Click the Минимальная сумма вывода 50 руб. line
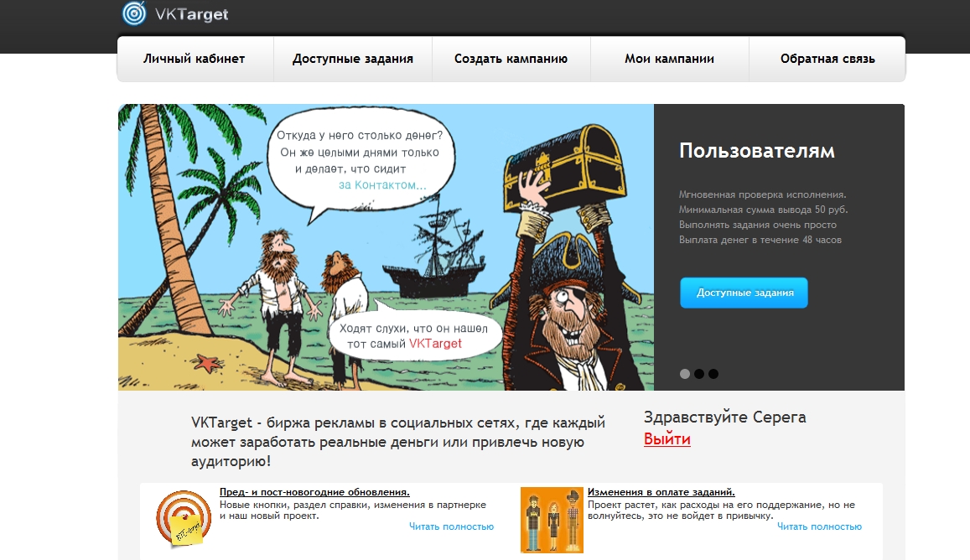The height and width of the screenshot is (560, 970). pos(764,210)
